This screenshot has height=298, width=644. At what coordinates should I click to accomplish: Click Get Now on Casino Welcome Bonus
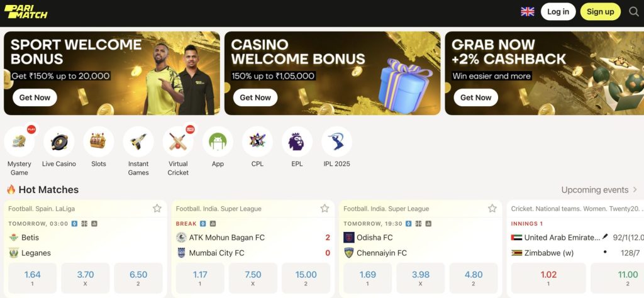pyautogui.click(x=255, y=97)
